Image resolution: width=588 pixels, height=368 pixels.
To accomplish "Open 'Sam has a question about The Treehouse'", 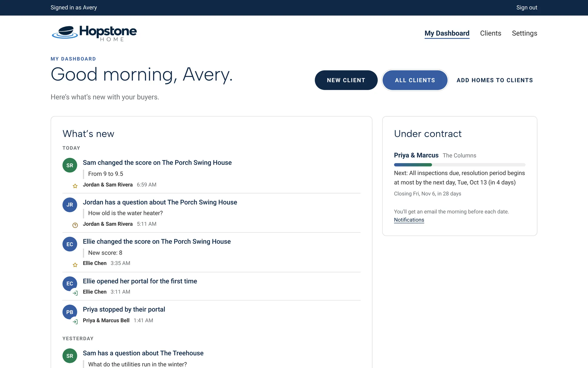I will click(143, 353).
